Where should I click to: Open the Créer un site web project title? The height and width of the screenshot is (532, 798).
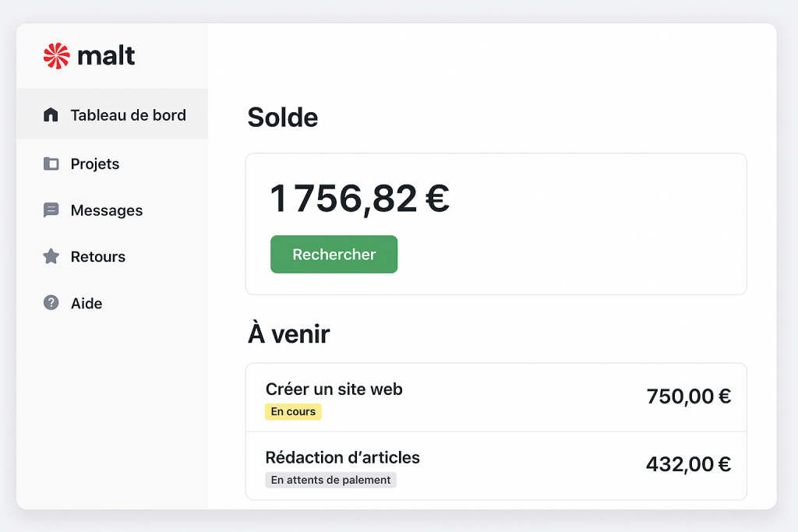[x=334, y=389]
